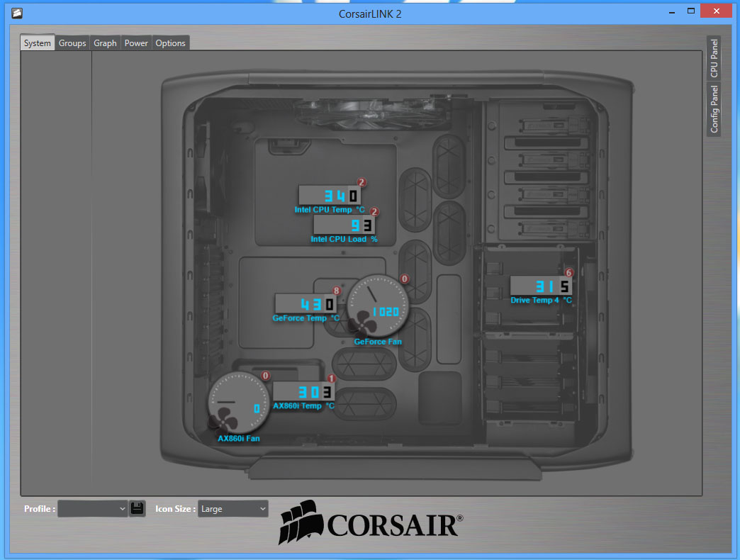Open the System tab

(x=38, y=43)
